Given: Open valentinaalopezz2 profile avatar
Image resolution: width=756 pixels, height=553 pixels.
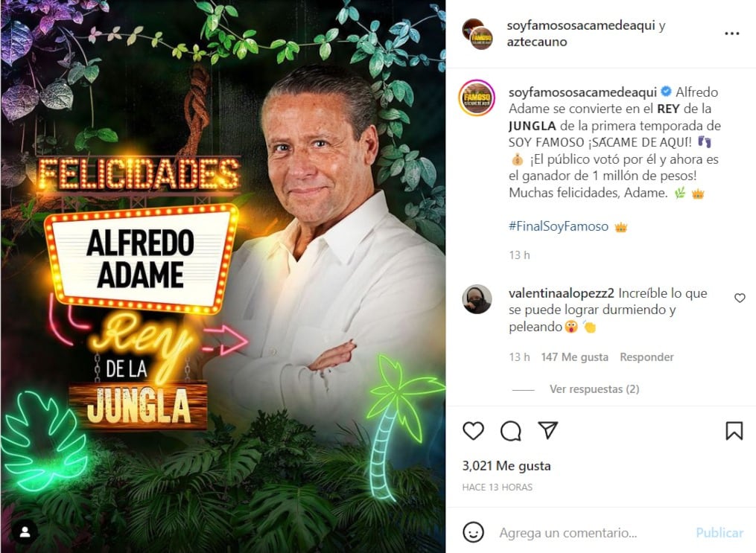Looking at the screenshot, I should pyautogui.click(x=477, y=299).
